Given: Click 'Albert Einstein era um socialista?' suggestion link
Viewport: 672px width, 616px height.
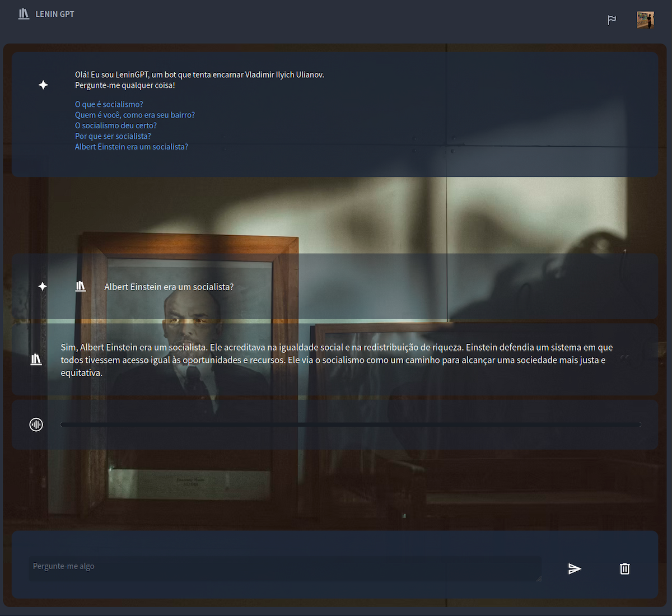Looking at the screenshot, I should (131, 147).
